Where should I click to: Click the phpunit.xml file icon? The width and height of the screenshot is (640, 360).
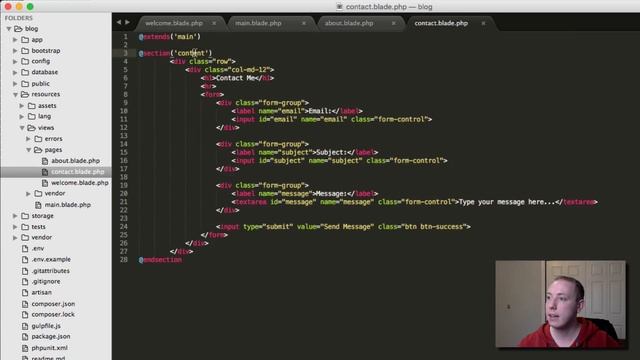pyautogui.click(x=25, y=348)
